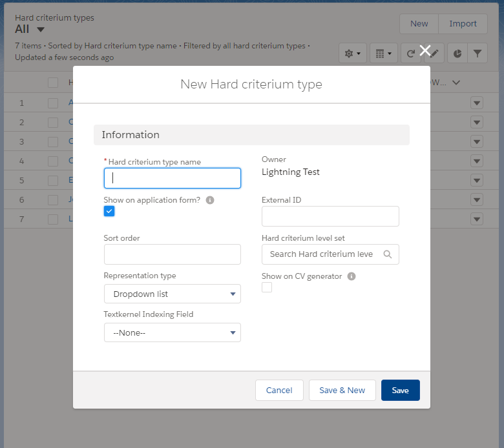Image resolution: width=504 pixels, height=448 pixels.
Task: Select checkbox for row 4
Action: pos(53,161)
